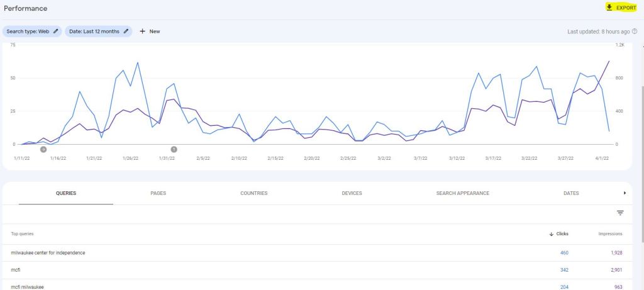
Task: Open the Devices tab
Action: [352, 193]
